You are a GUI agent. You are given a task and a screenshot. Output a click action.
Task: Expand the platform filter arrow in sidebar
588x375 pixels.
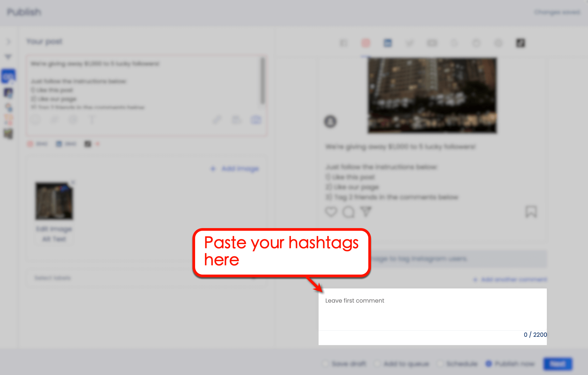tap(9, 56)
